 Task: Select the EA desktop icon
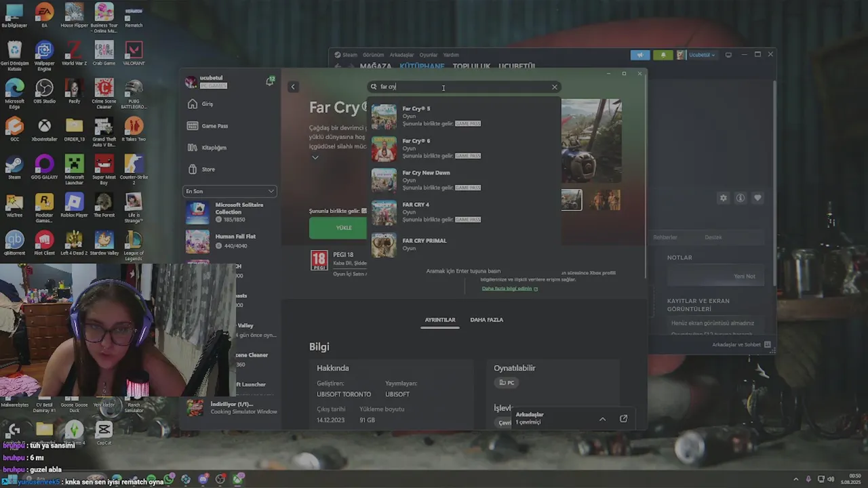pos(44,15)
